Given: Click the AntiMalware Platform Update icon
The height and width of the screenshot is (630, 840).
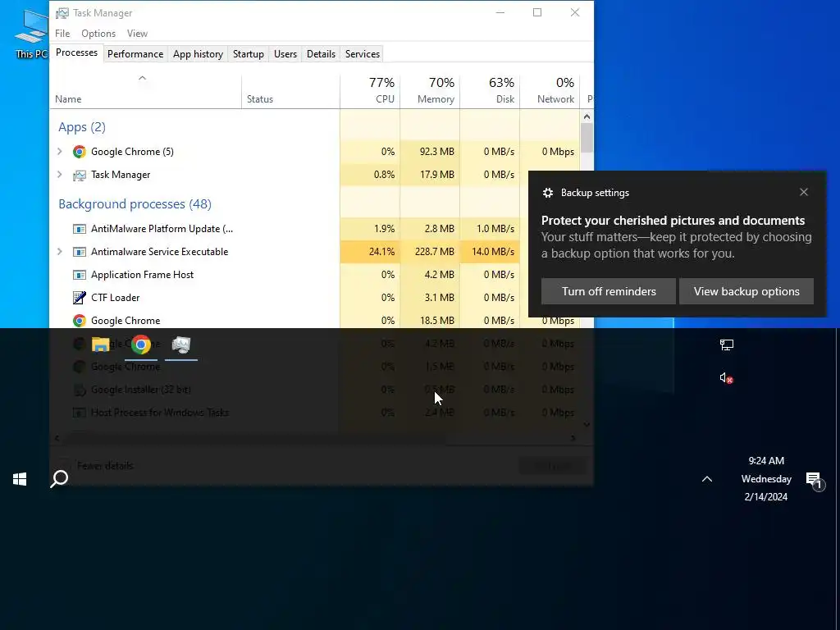Looking at the screenshot, I should (x=80, y=229).
